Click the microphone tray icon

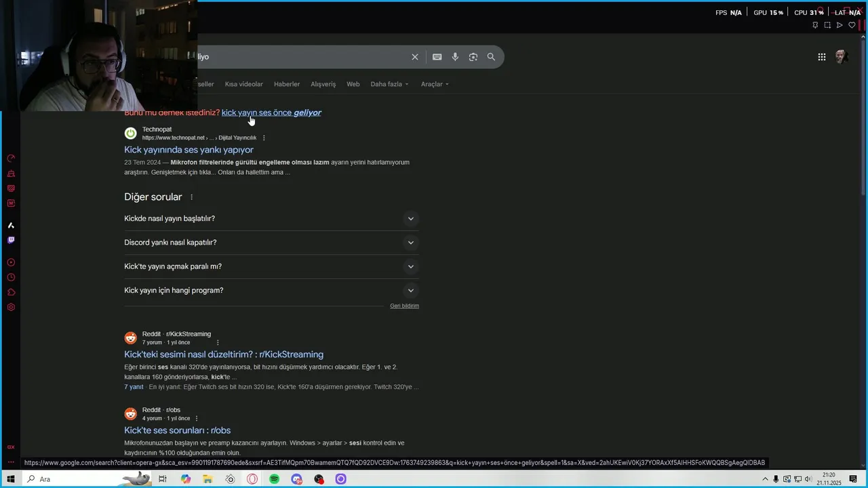pos(776,479)
